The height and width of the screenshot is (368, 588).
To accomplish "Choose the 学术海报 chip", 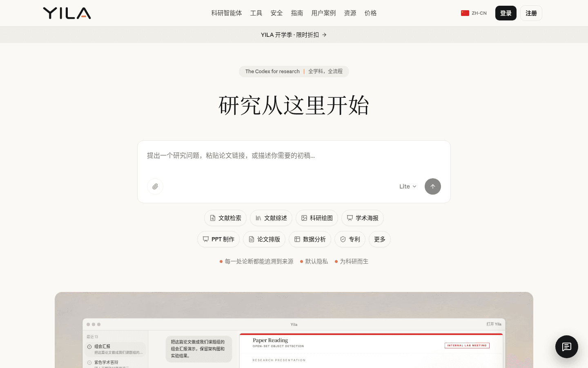I will 363,218.
